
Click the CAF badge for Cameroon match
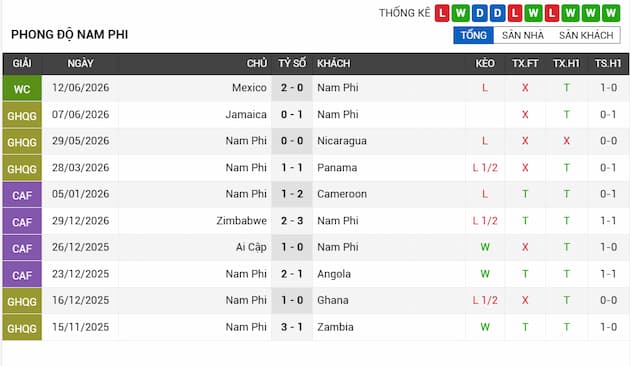tap(22, 194)
